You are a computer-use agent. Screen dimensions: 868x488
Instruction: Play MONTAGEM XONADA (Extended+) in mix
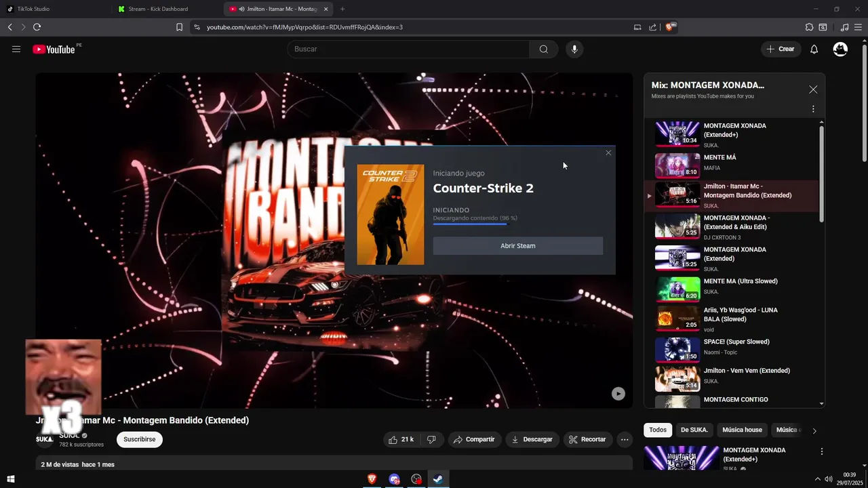[x=732, y=134]
